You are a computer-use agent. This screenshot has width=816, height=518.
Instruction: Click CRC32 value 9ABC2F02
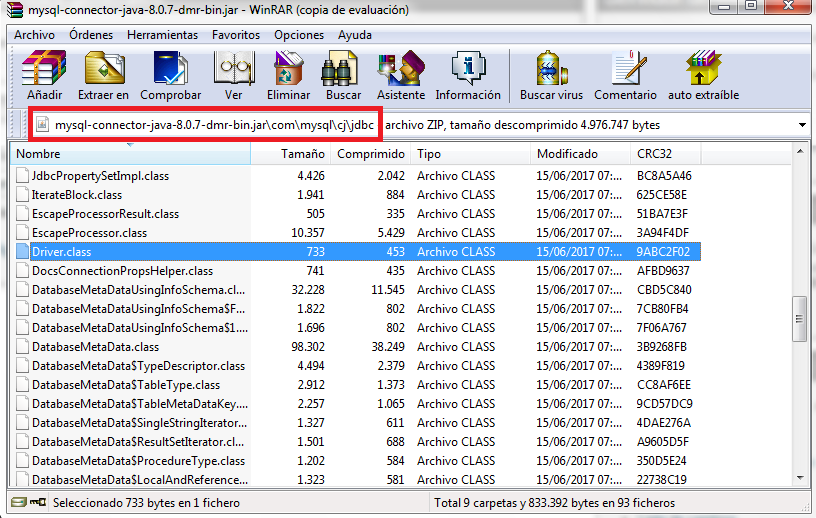663,252
